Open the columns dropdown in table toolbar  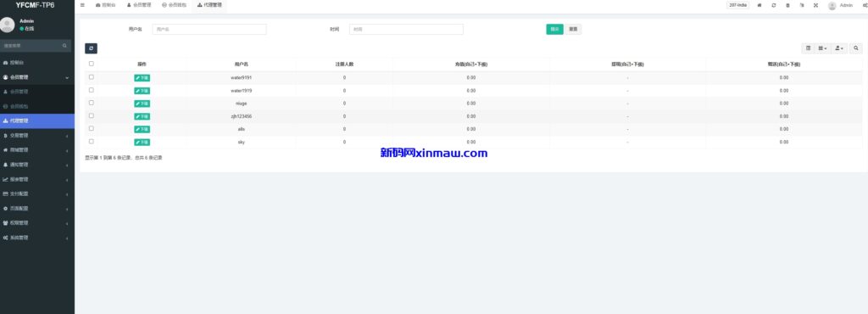[823, 48]
